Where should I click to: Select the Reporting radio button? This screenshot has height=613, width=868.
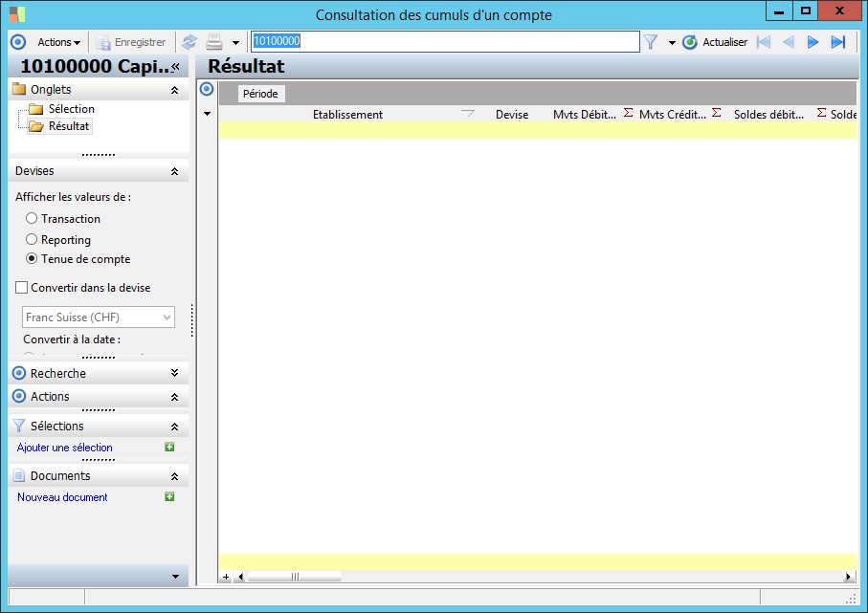point(32,239)
